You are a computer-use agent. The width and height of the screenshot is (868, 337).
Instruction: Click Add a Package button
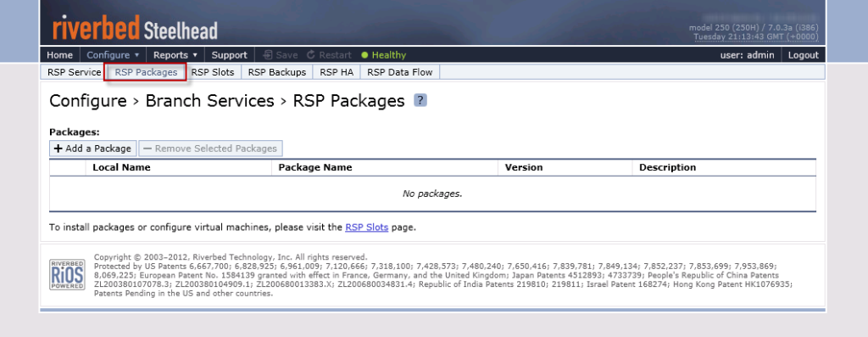click(93, 149)
